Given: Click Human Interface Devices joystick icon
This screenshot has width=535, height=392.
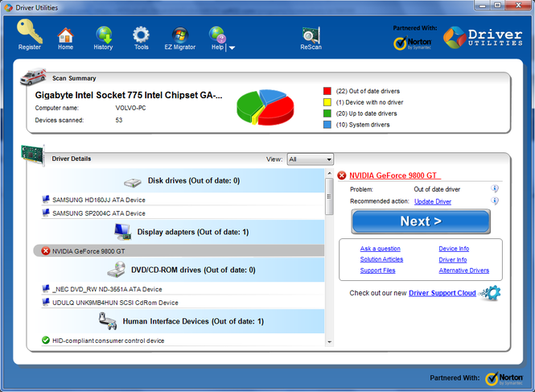Looking at the screenshot, I should tap(108, 321).
